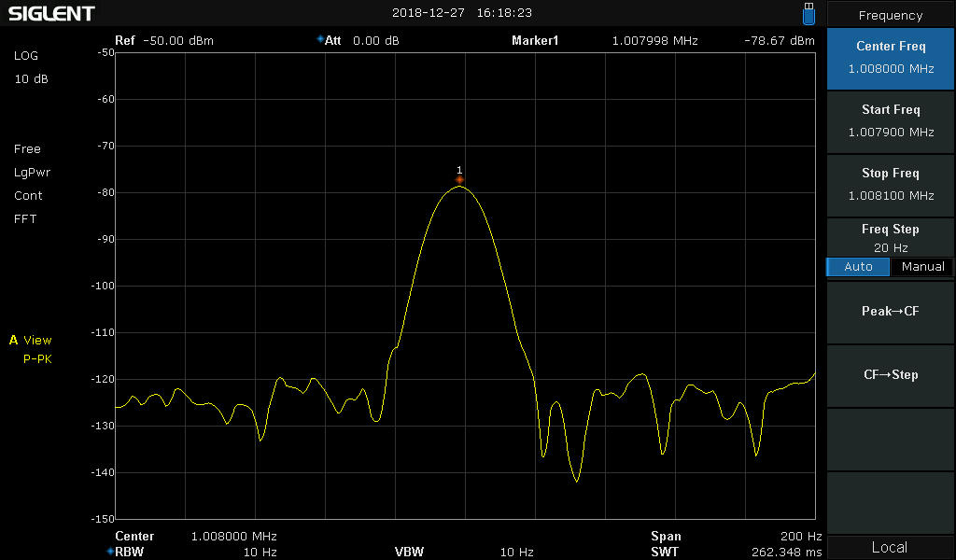Open the Freq Step setting
The width and height of the screenshot is (956, 560).
[891, 237]
